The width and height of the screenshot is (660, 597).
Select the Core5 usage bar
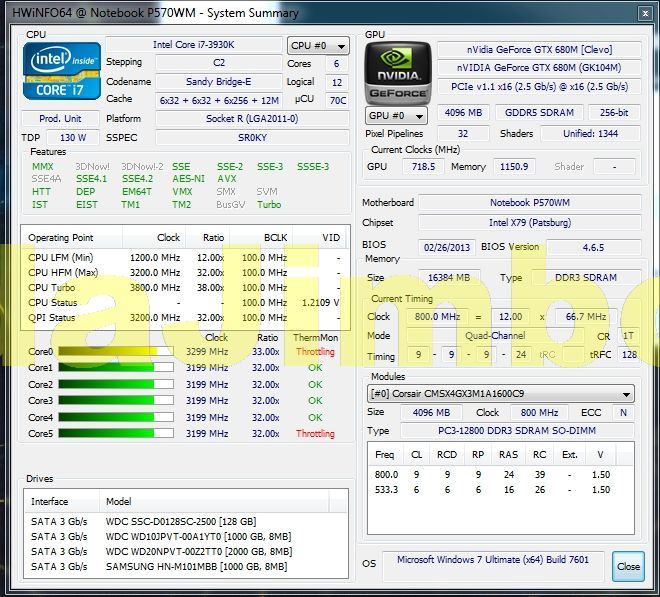(116, 433)
